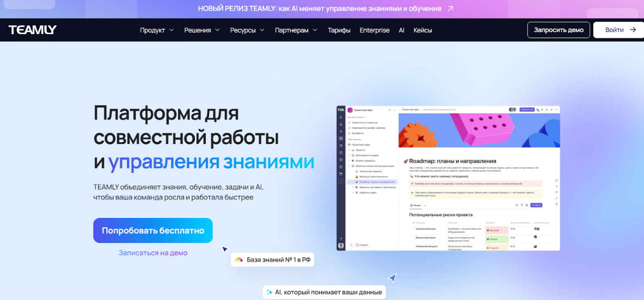Select Тарифы in the top navigation
Screen dimensions: 644x300
pos(339,30)
